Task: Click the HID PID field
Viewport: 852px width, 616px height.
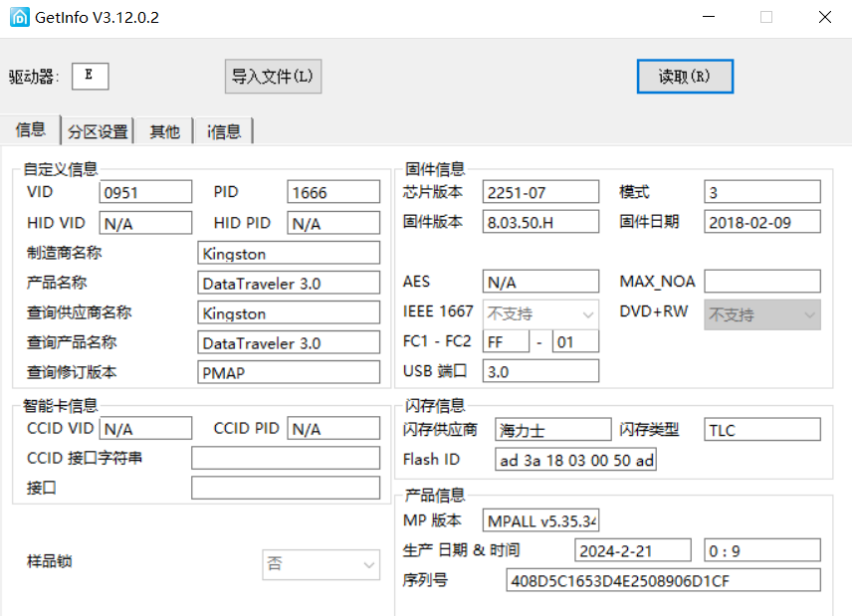Action: click(333, 223)
